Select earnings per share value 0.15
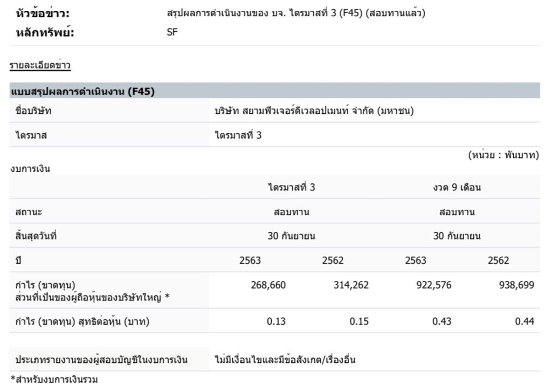 [359, 321]
